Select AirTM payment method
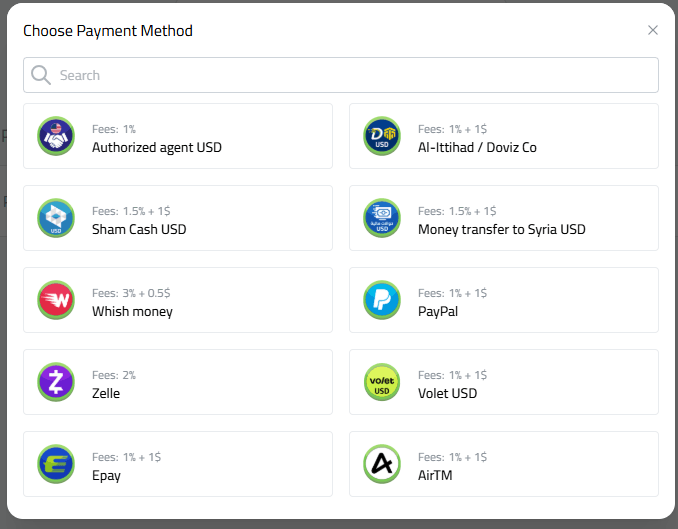The image size is (678, 529). (x=504, y=464)
